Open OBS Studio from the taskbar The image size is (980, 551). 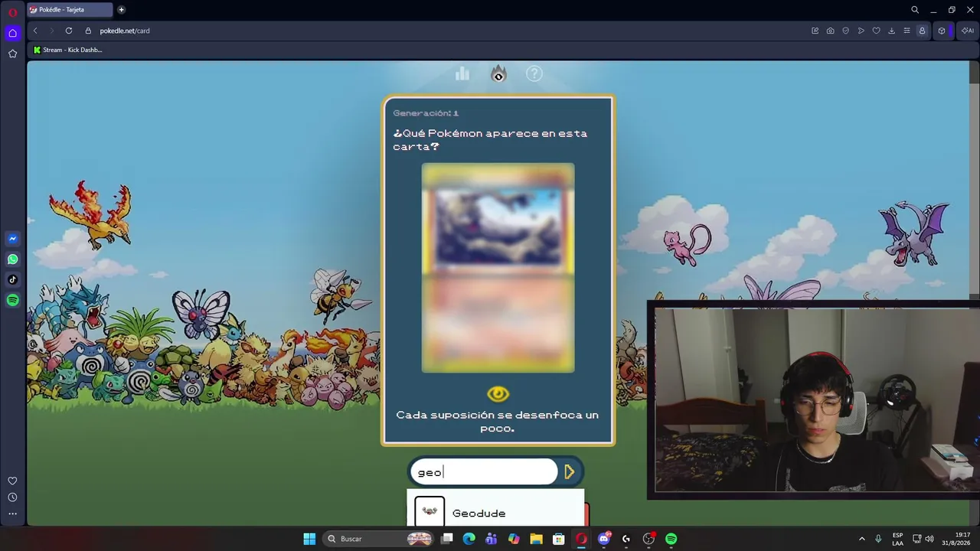click(648, 539)
